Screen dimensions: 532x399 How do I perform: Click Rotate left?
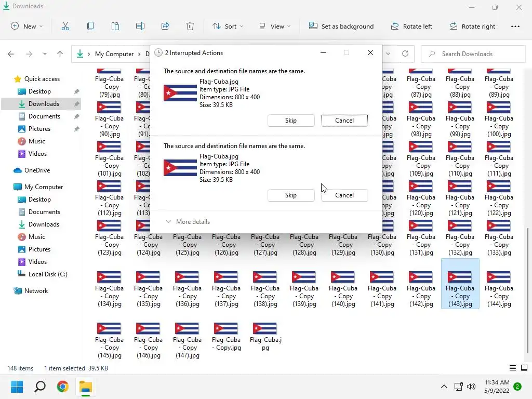411,26
